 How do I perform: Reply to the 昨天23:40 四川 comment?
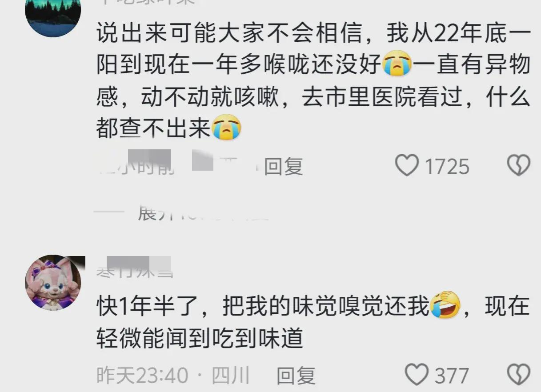click(x=296, y=376)
